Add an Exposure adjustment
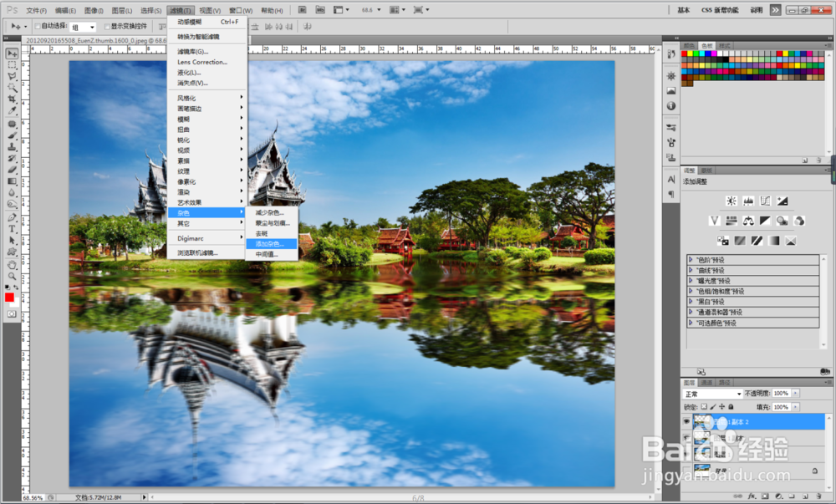This screenshot has width=836, height=504. (782, 201)
